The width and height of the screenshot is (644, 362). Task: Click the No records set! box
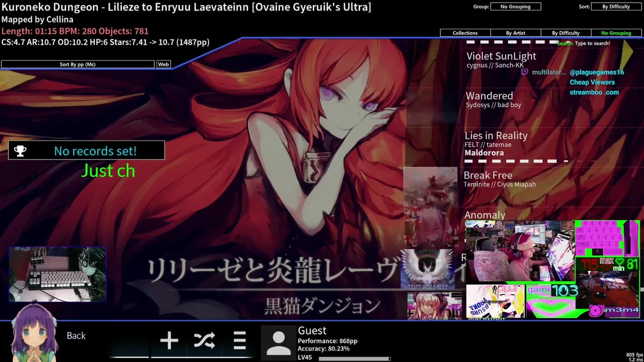click(x=87, y=151)
